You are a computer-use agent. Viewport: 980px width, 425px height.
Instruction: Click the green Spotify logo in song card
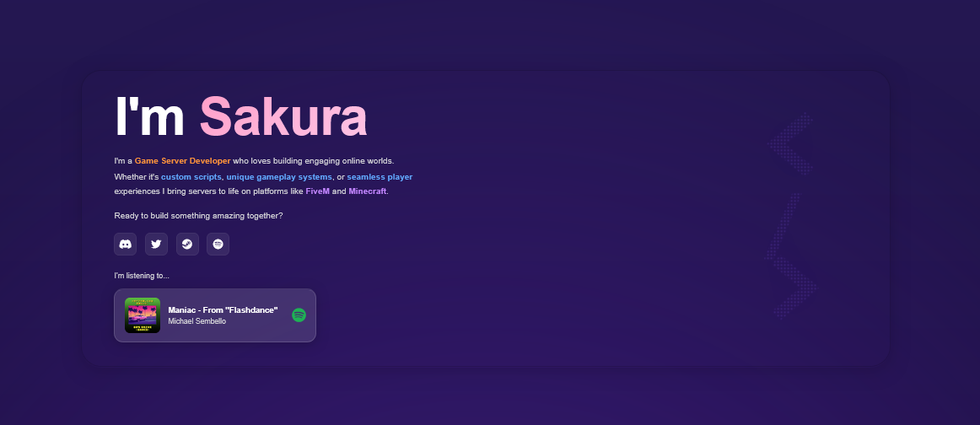[x=299, y=315]
